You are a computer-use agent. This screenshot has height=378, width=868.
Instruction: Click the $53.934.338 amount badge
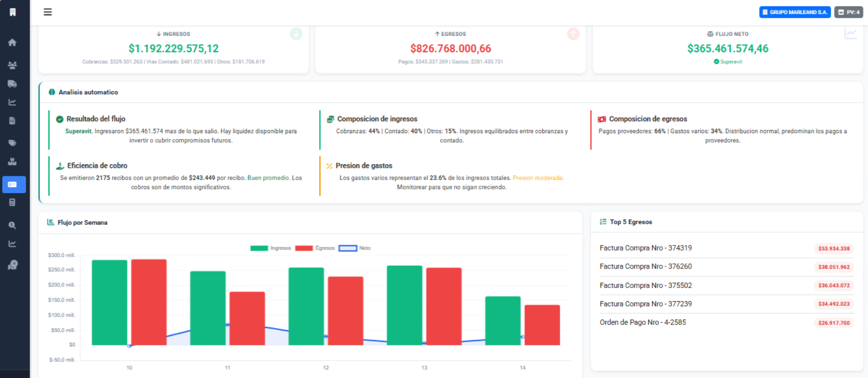click(834, 248)
